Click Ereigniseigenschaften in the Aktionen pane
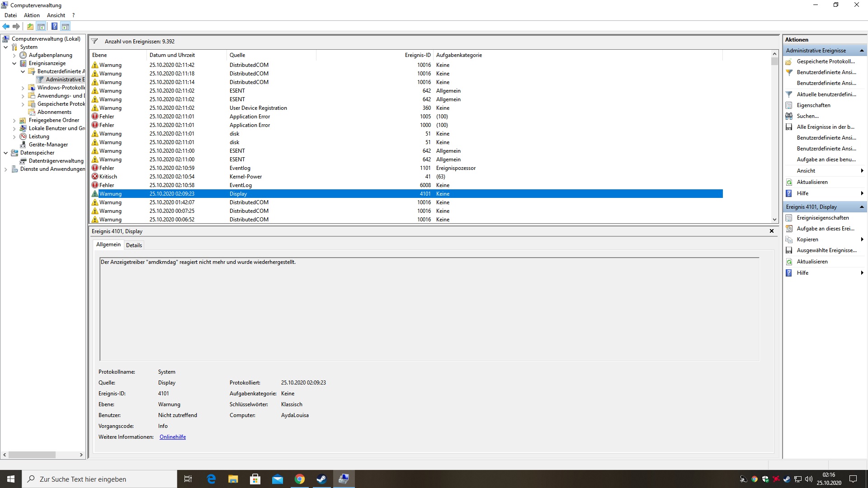The image size is (868, 488). point(822,218)
